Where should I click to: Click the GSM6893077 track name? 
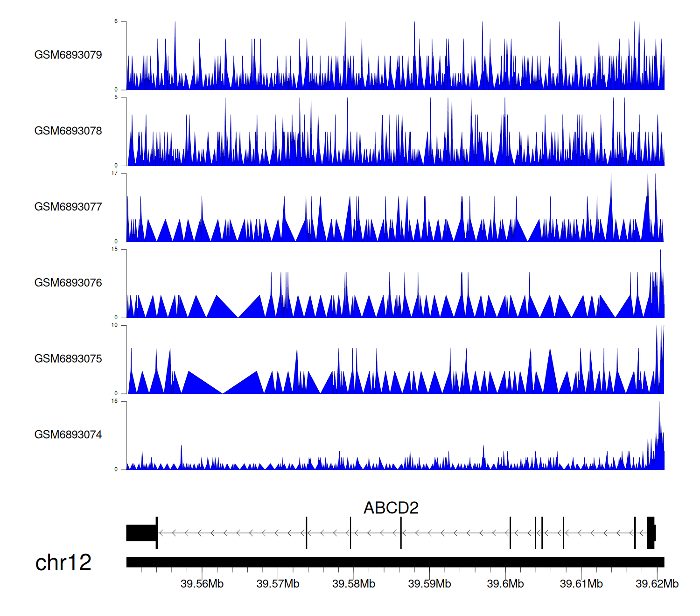(x=68, y=207)
